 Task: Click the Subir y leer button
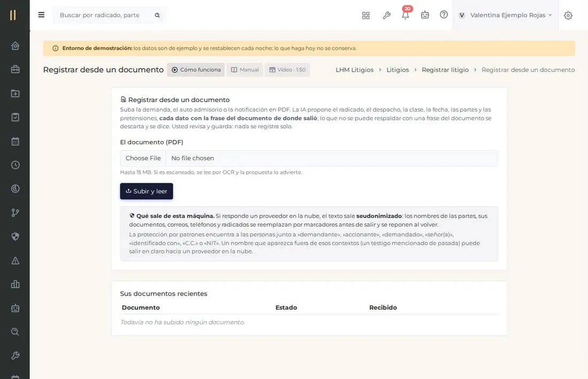146,191
